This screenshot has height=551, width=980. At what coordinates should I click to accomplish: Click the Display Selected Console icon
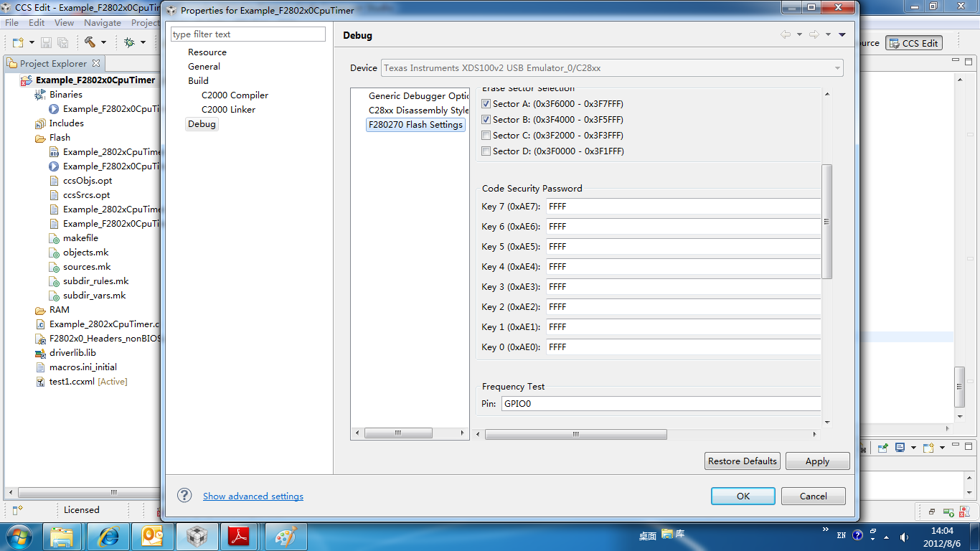(x=900, y=448)
